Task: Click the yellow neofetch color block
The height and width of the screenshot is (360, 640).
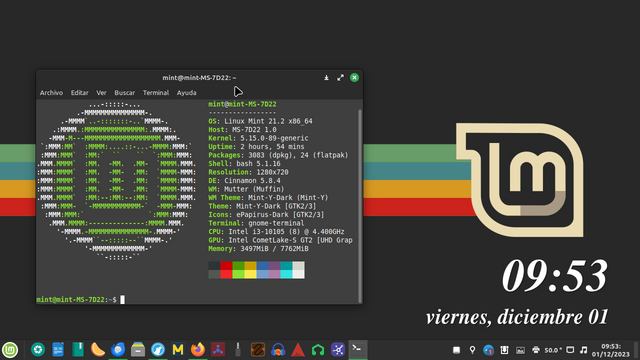Action: tap(250, 274)
